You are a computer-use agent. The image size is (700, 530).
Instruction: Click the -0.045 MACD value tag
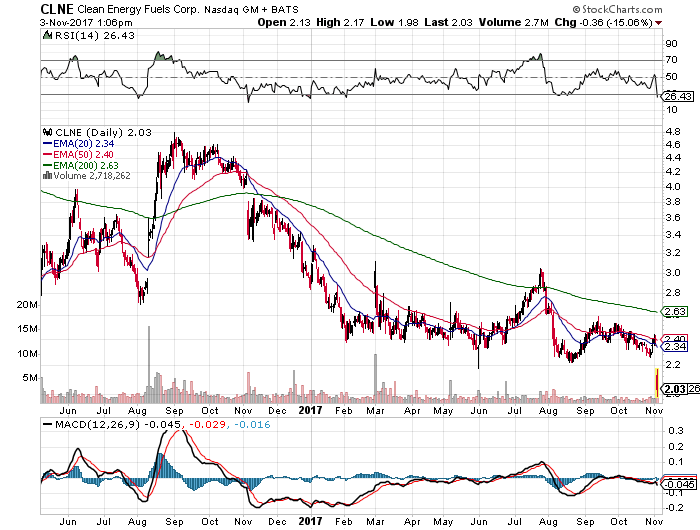click(678, 484)
